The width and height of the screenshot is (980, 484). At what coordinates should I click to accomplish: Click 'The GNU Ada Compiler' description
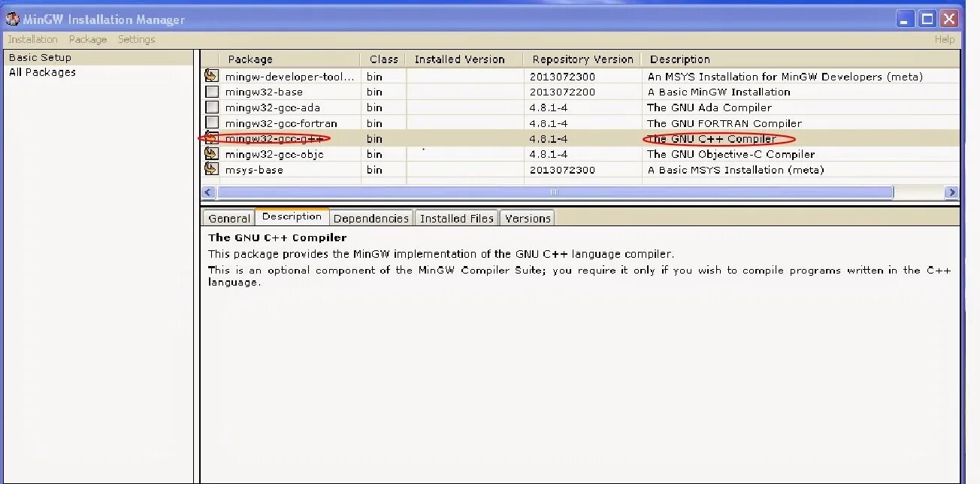(709, 107)
